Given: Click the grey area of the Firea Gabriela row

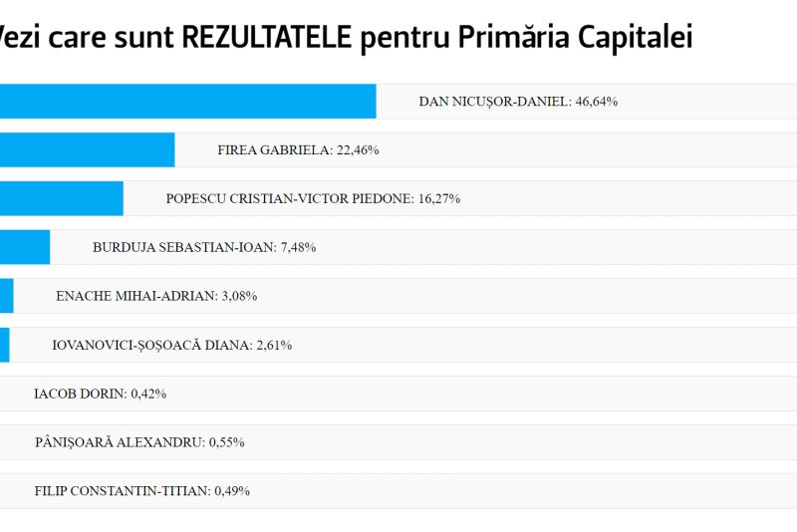Looking at the screenshot, I should pyautogui.click(x=598, y=150).
